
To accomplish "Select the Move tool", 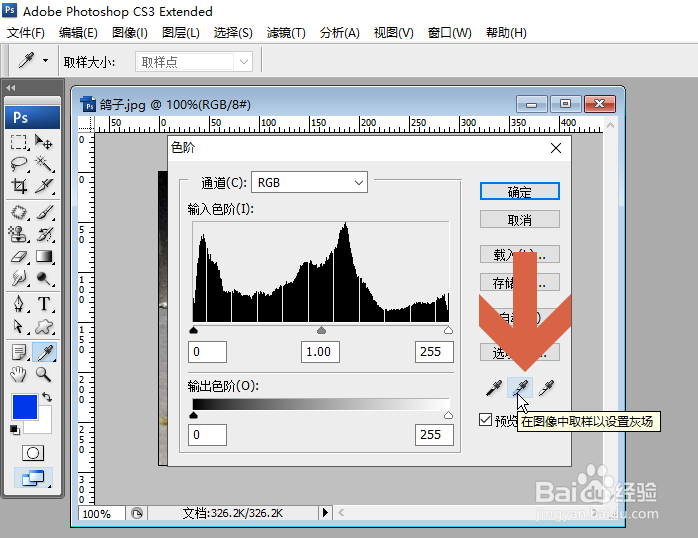I will (44, 142).
